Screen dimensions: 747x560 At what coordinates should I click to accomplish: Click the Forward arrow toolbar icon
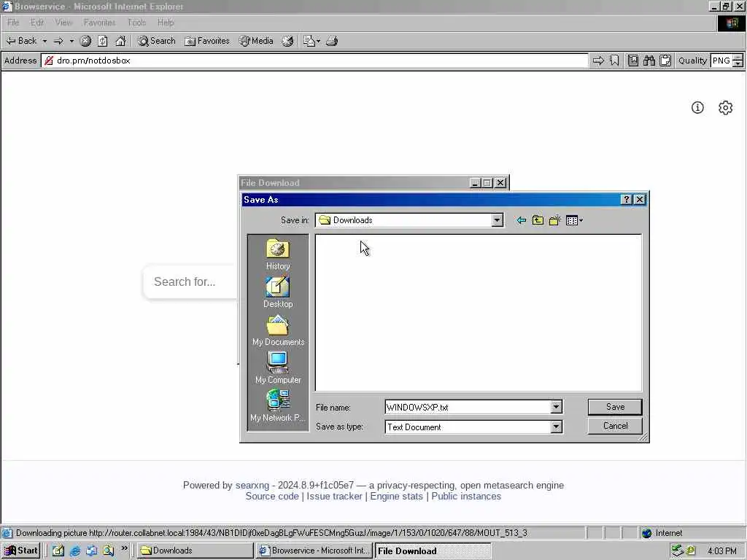point(58,41)
